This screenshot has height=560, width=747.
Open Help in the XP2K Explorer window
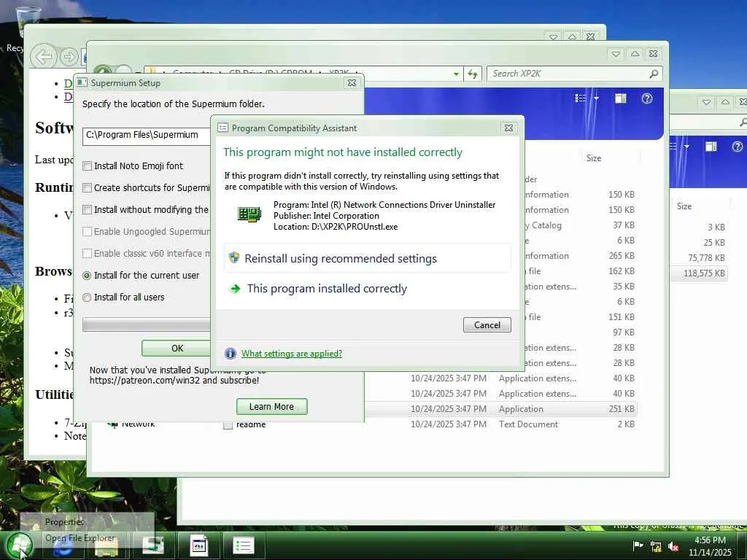click(x=646, y=98)
